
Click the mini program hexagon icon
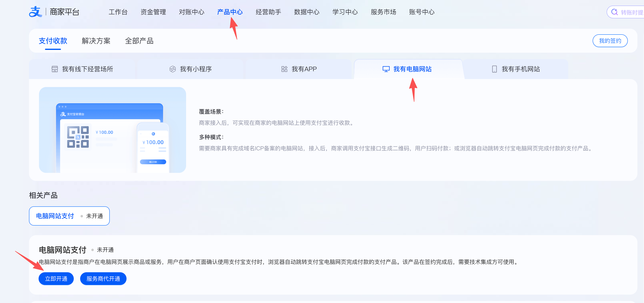tap(172, 69)
